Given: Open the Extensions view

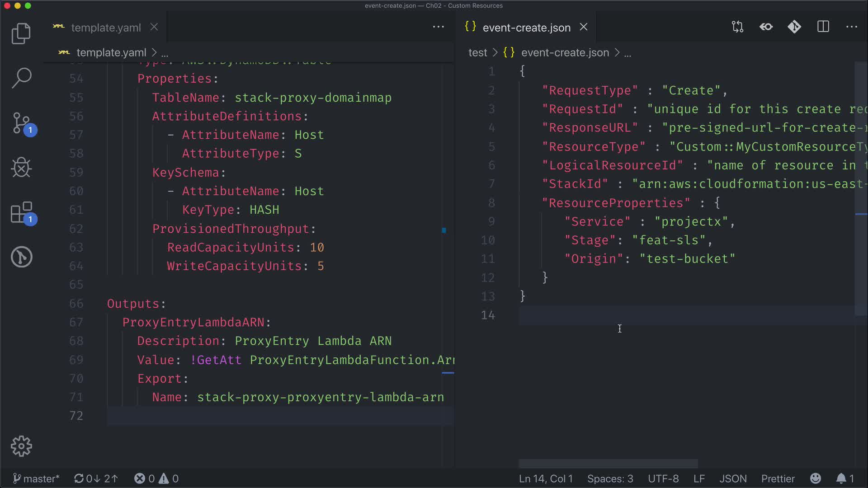Looking at the screenshot, I should (21, 212).
